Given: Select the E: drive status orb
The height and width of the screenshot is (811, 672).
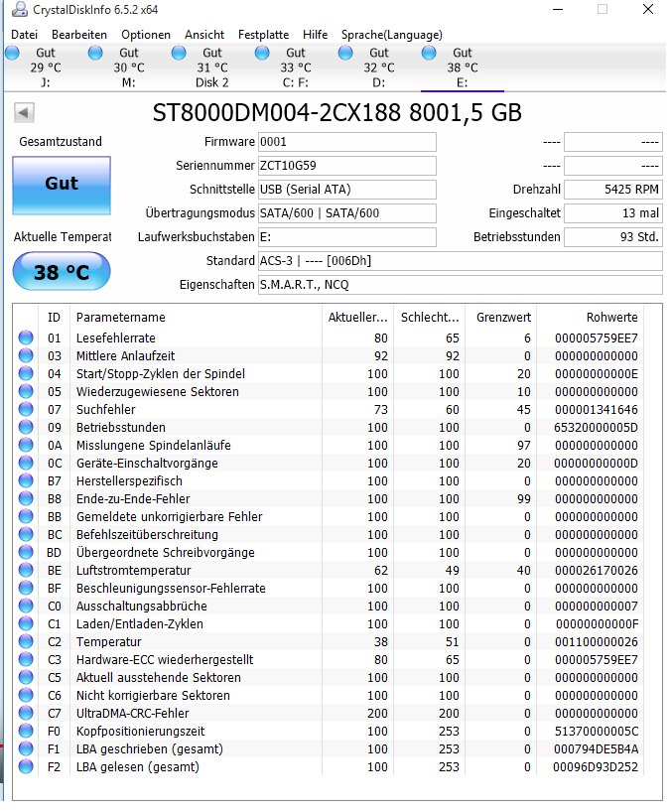Looking at the screenshot, I should point(429,53).
